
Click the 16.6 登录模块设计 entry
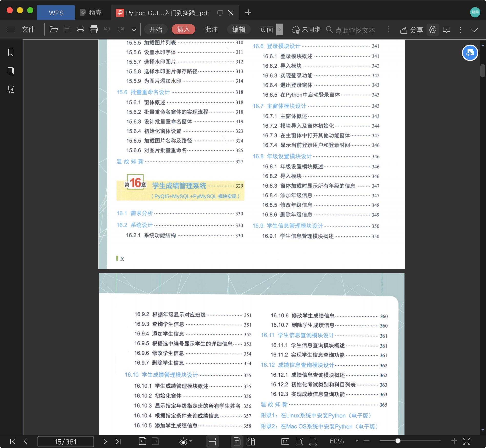[x=276, y=46]
